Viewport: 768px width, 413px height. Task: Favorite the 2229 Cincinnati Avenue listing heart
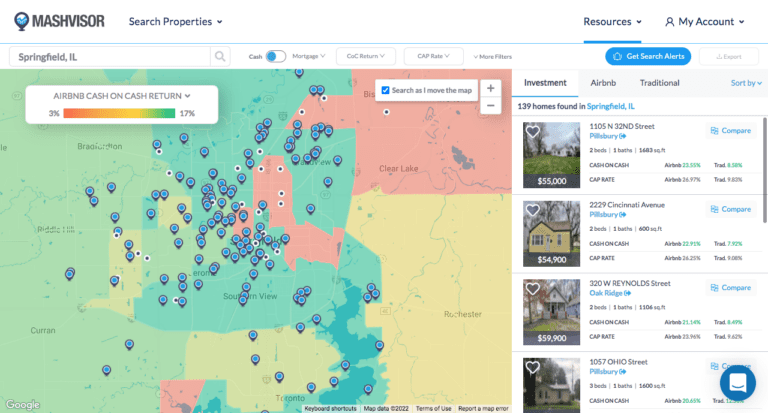(x=533, y=210)
